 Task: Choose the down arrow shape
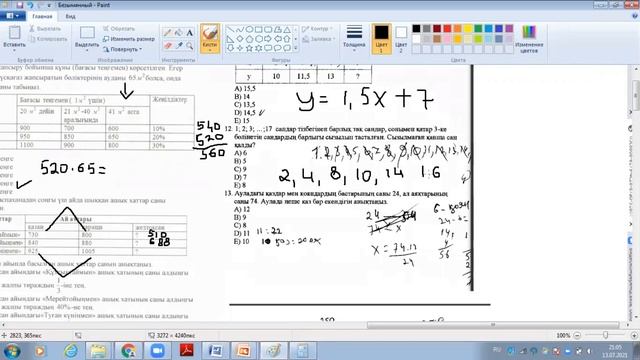(230, 48)
